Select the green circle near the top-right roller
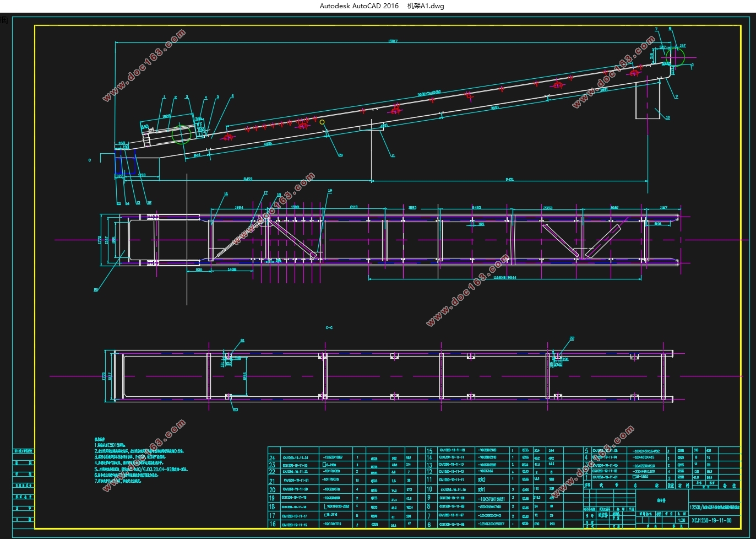Viewport: 756px width, 539px height. point(675,56)
